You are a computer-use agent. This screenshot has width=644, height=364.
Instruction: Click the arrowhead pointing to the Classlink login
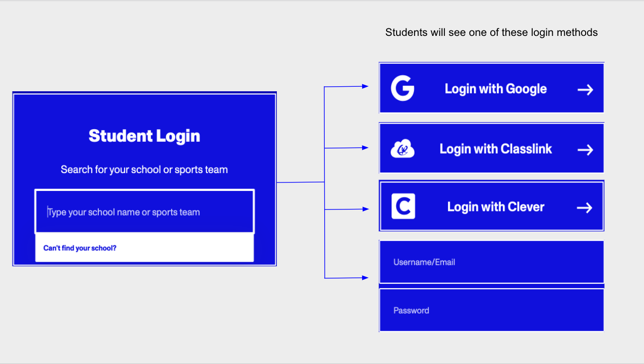coord(365,148)
